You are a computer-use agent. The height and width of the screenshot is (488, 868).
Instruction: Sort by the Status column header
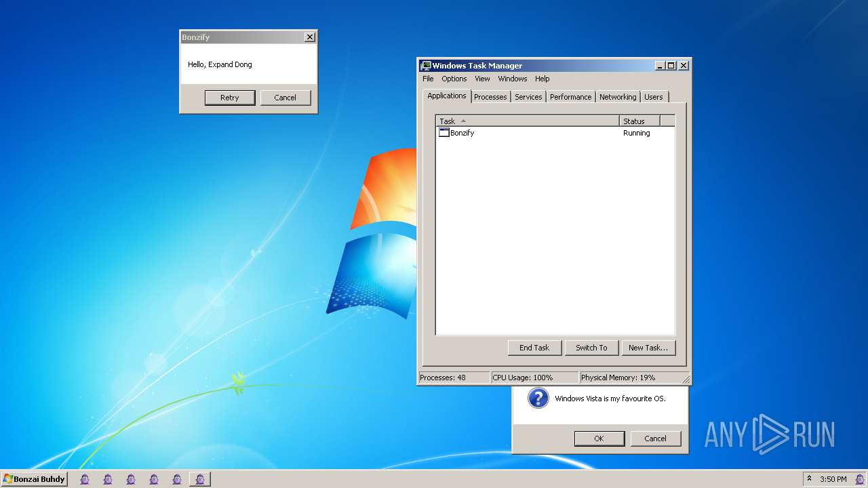point(639,121)
